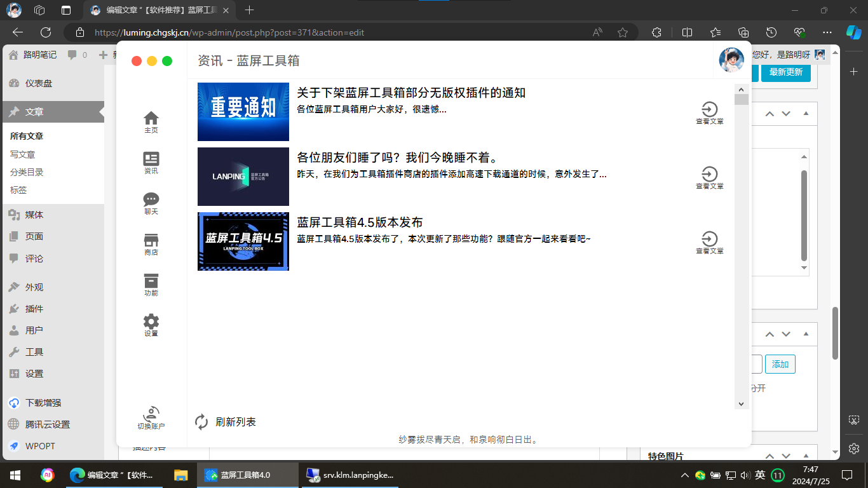Select the 资讯 news icon in toolbox sidebar
868x488 pixels.
click(x=151, y=163)
